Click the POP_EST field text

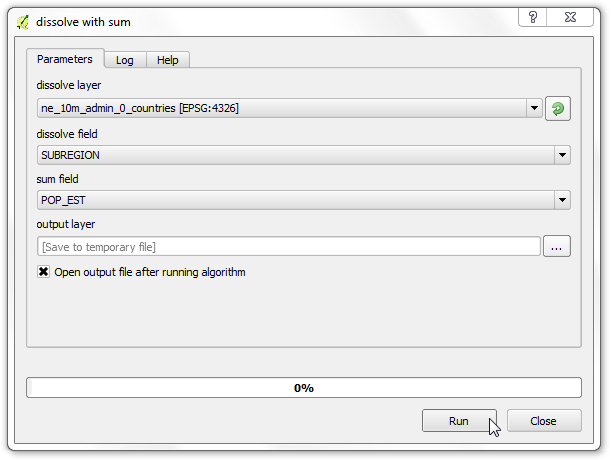[63, 200]
